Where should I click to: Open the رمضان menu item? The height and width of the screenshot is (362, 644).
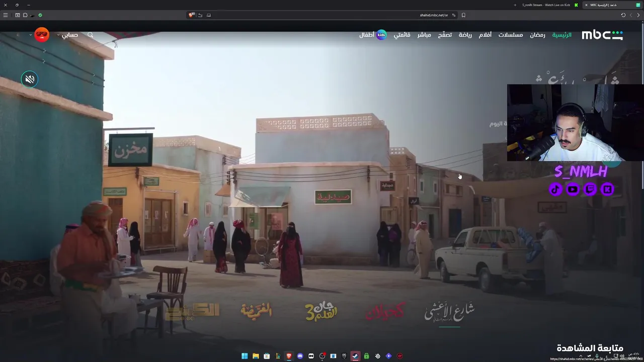pyautogui.click(x=537, y=35)
